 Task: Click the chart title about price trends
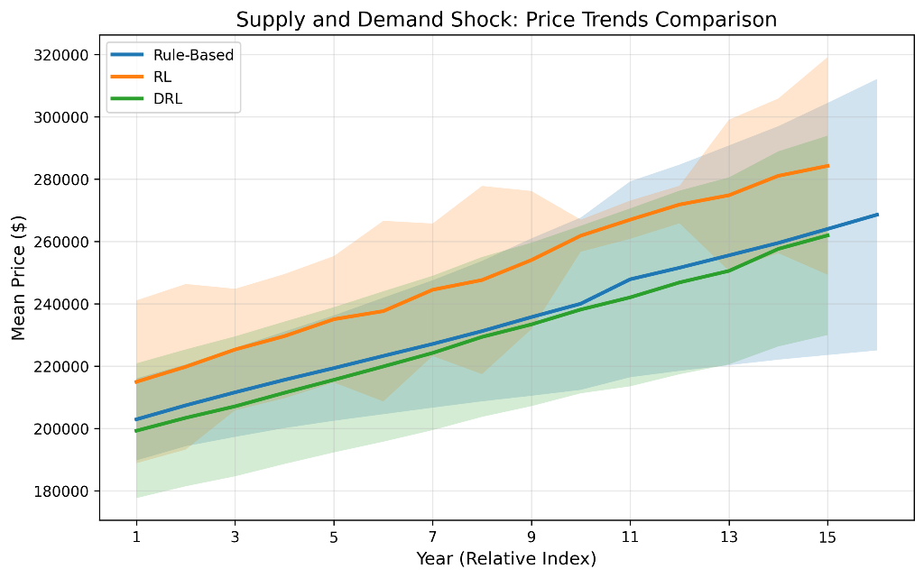[x=505, y=20]
